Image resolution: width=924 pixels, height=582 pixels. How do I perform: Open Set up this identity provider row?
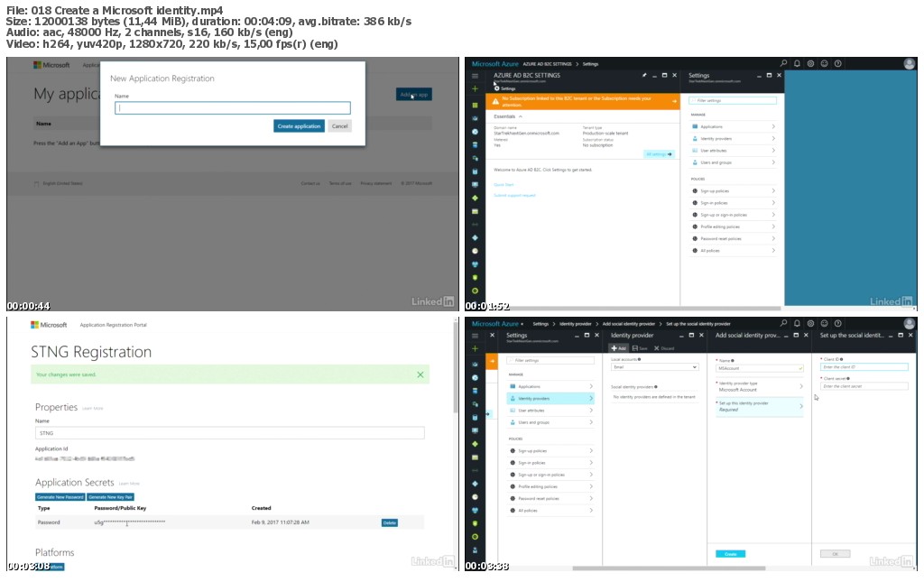pos(760,406)
